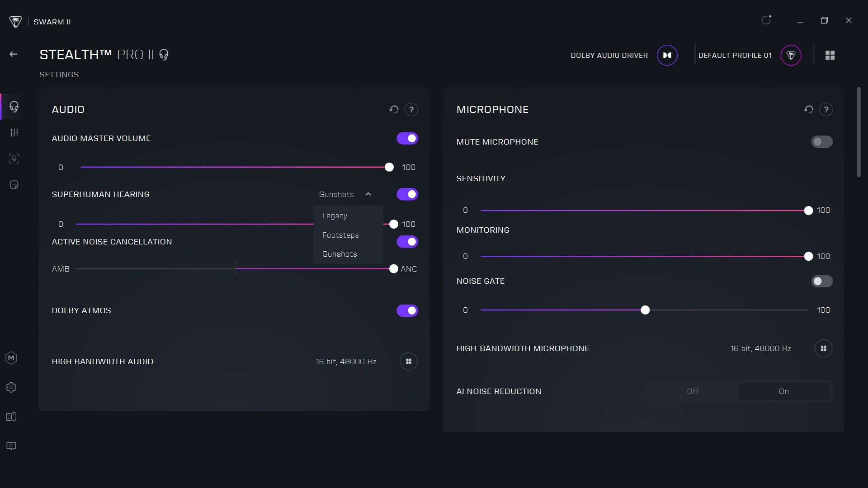This screenshot has width=868, height=488.
Task: Close the Swarm II window
Action: 849,20
